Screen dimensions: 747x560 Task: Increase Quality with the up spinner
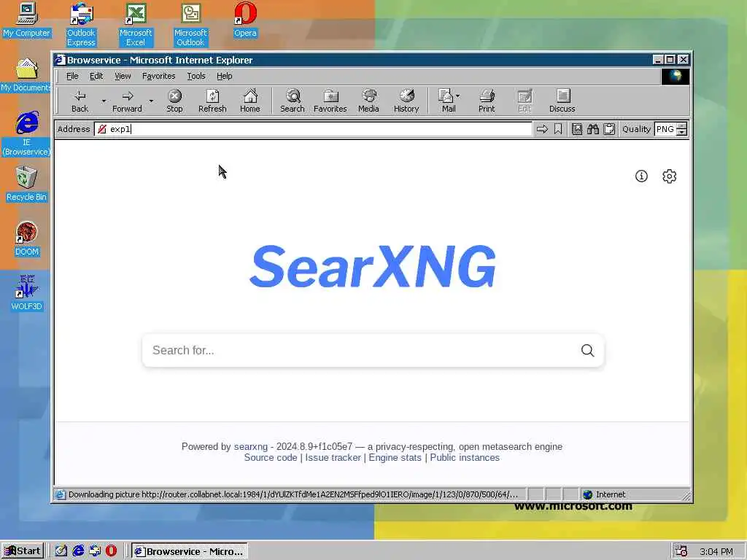click(x=682, y=125)
